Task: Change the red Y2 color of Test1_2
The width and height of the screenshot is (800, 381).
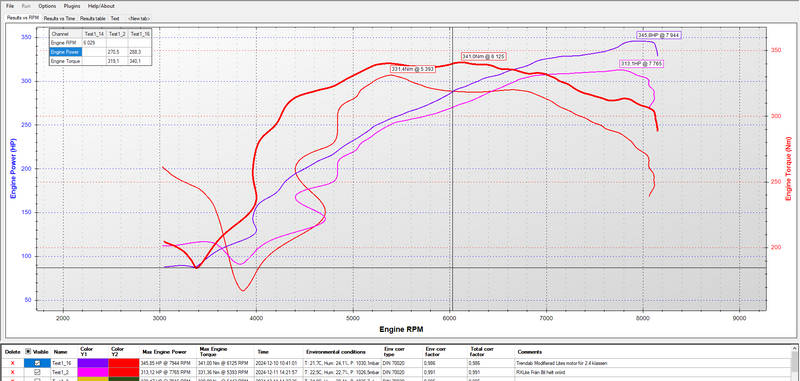Action: pyautogui.click(x=123, y=372)
